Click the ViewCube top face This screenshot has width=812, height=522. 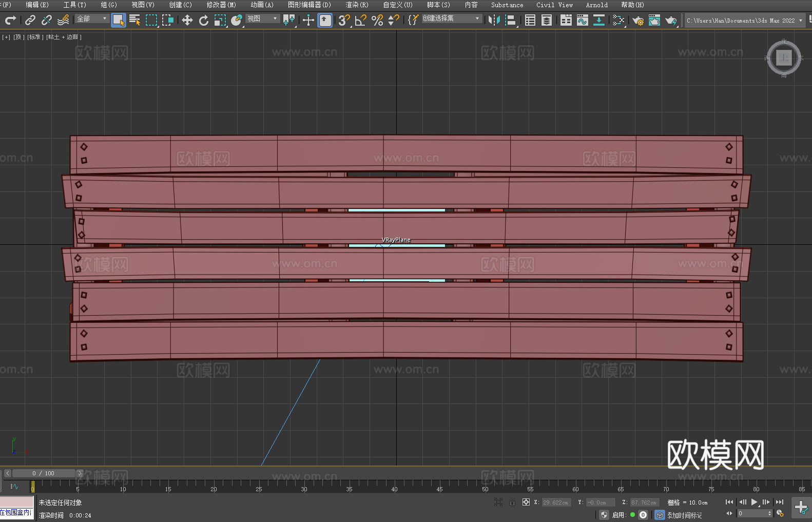pyautogui.click(x=784, y=57)
